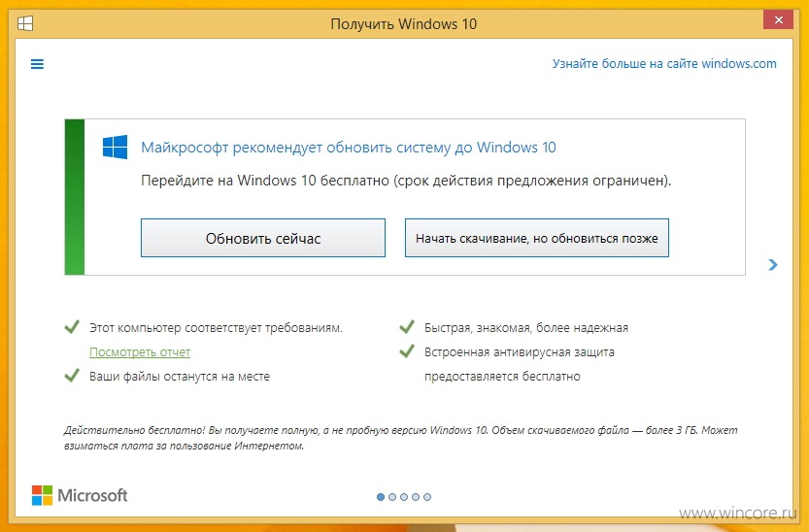
Task: Click checkmark next to Этот компьютер соответствует требованиям
Action: [72, 327]
